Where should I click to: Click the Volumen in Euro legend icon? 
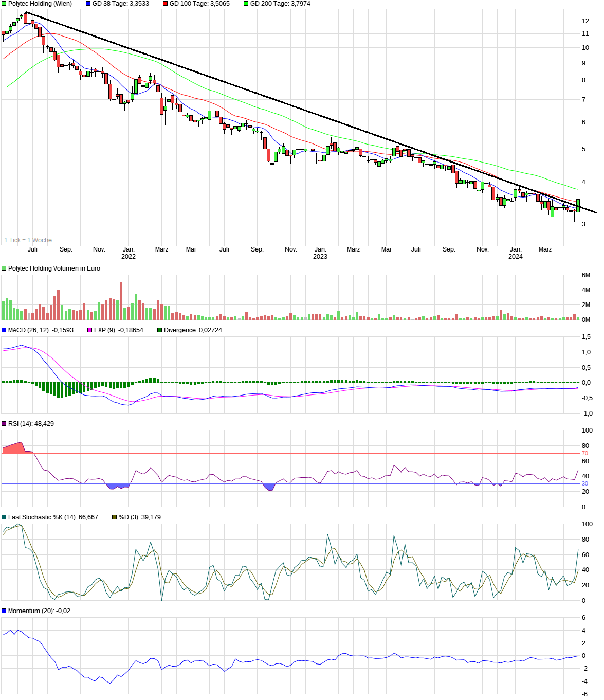[x=4, y=268]
